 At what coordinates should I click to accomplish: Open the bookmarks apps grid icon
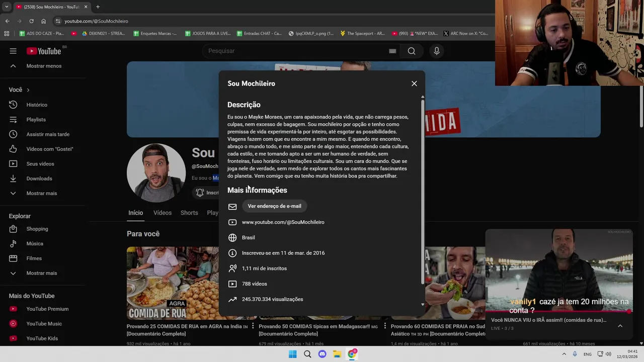7,34
